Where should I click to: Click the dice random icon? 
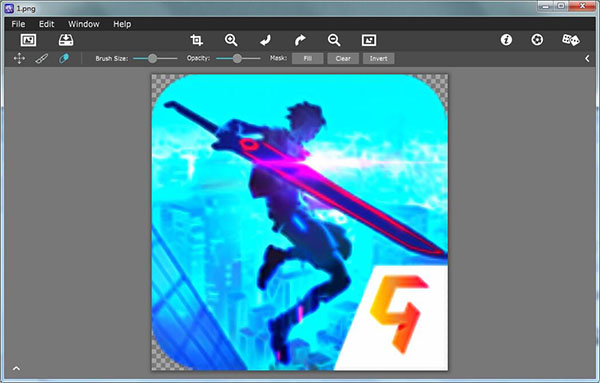tap(571, 40)
